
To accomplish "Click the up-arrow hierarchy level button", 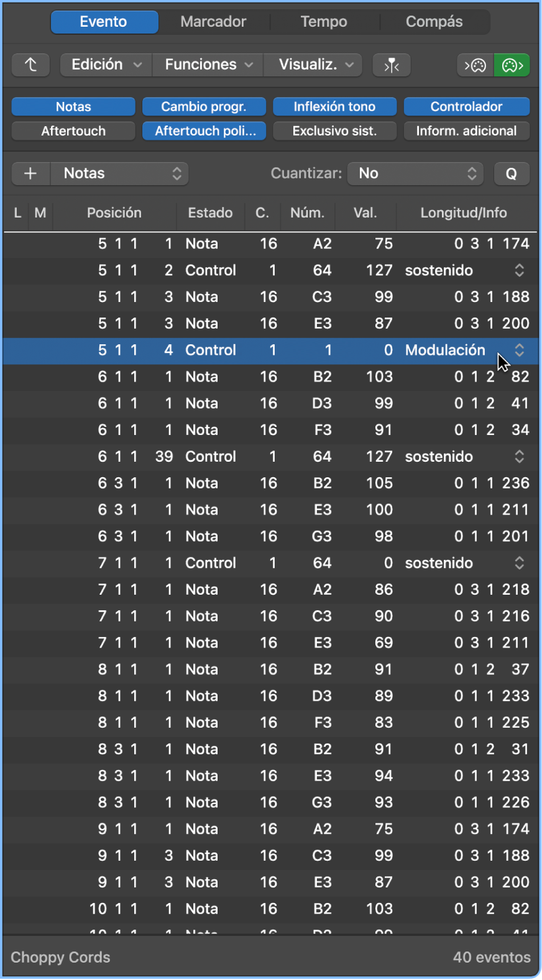I will (x=30, y=65).
